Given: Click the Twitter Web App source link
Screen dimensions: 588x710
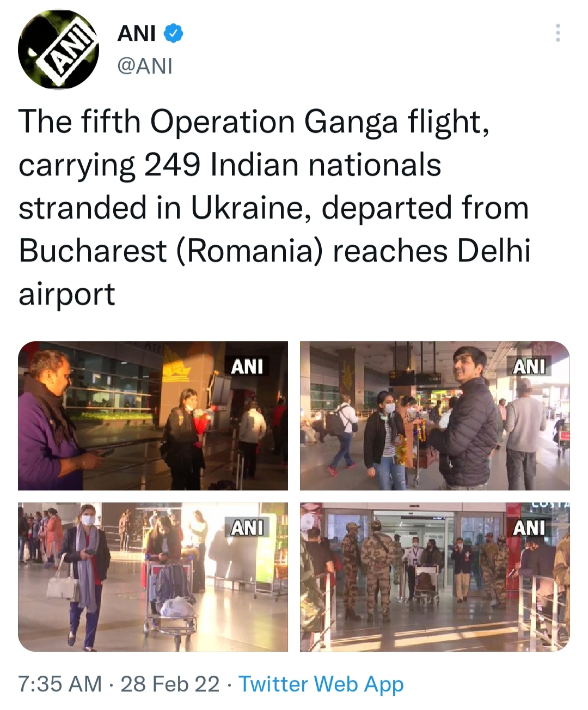Looking at the screenshot, I should 321,683.
